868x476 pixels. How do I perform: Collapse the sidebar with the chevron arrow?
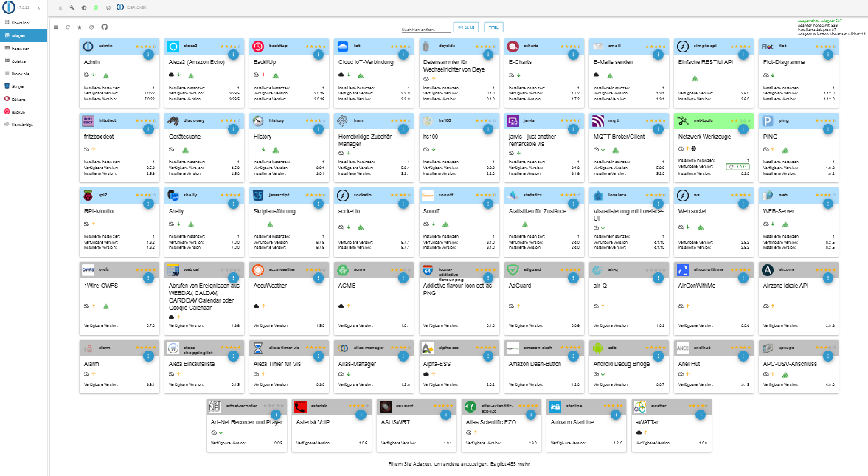point(39,8)
